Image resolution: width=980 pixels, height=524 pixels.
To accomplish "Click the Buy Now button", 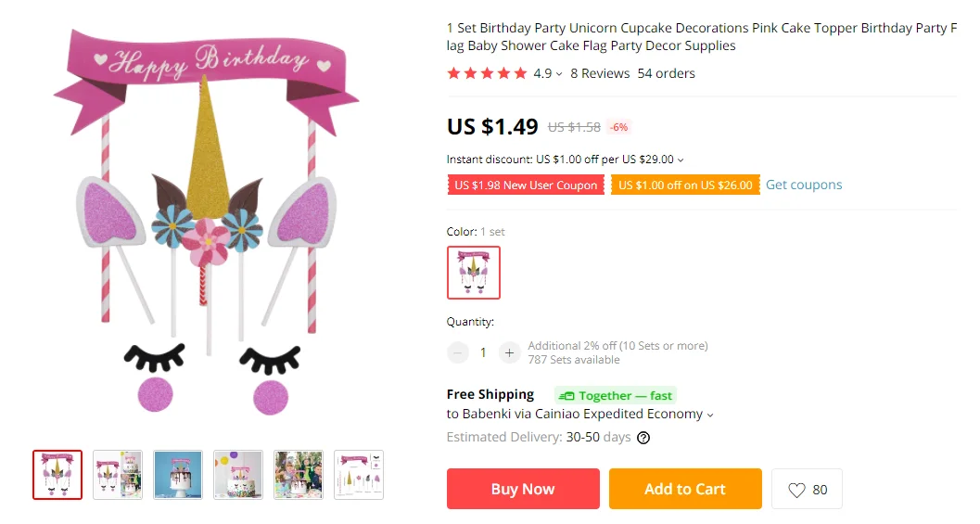I will pyautogui.click(x=523, y=489).
